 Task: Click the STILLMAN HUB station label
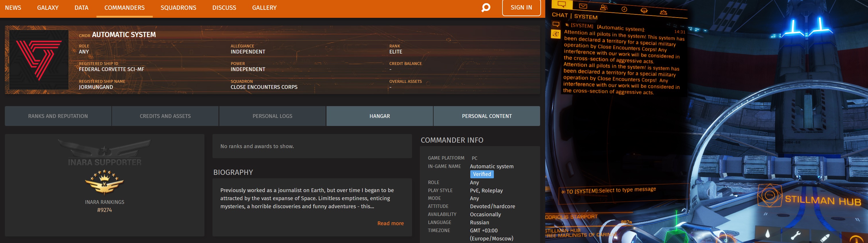coord(823,200)
